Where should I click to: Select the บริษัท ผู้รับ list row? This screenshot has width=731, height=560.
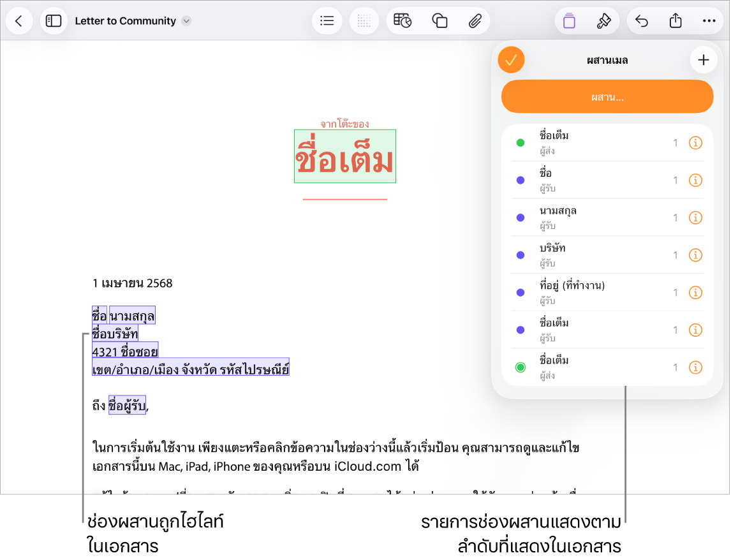tap(607, 255)
